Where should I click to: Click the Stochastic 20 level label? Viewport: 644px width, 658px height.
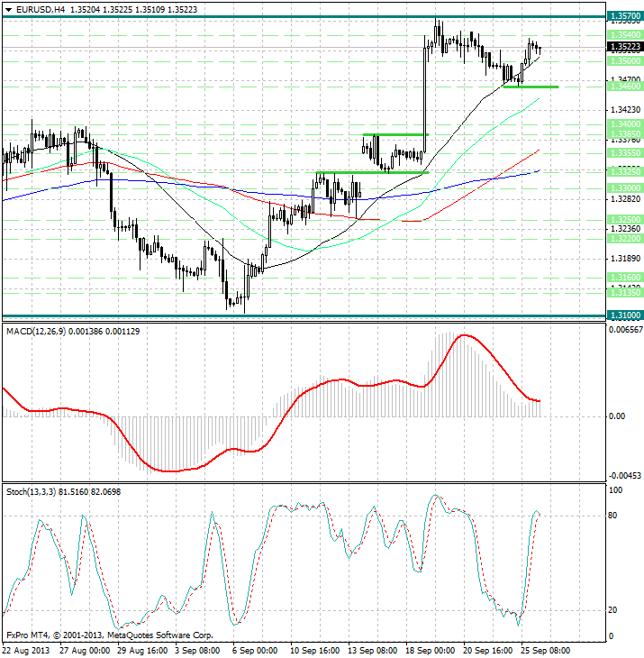coord(612,610)
